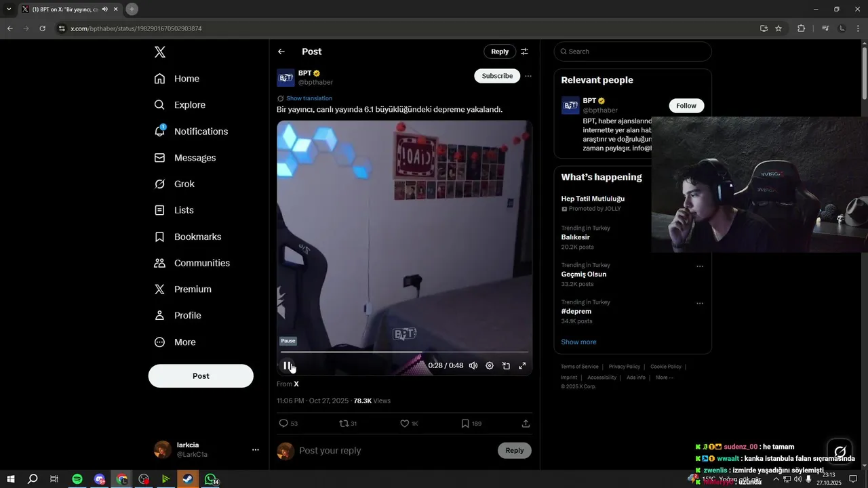Image resolution: width=868 pixels, height=488 pixels.
Task: Open Spotify from the taskbar
Action: point(77,479)
